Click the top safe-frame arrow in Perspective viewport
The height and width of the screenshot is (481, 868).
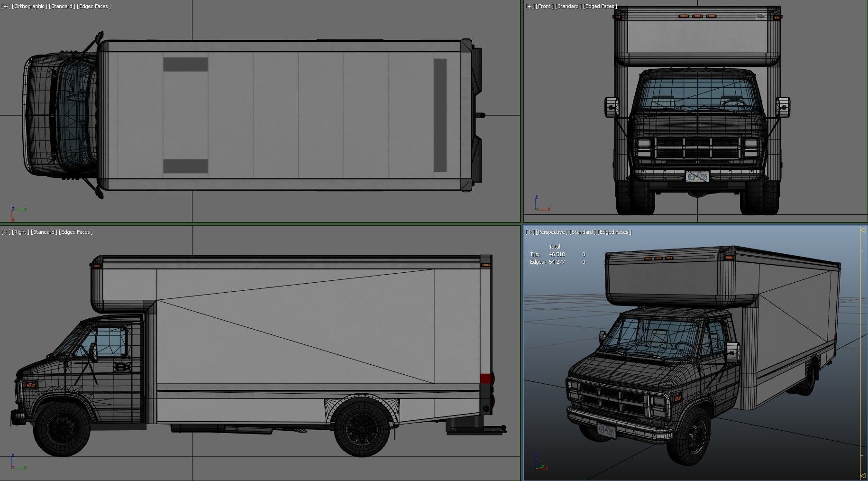click(x=863, y=230)
